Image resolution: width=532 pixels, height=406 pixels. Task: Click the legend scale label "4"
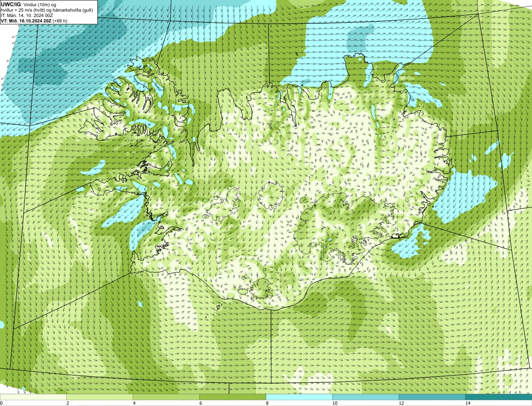coord(134,403)
